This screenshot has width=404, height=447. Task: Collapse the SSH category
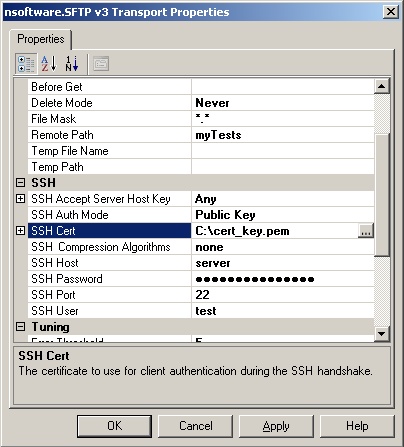point(20,182)
